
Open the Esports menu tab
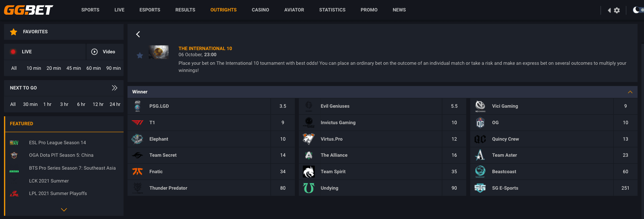150,10
